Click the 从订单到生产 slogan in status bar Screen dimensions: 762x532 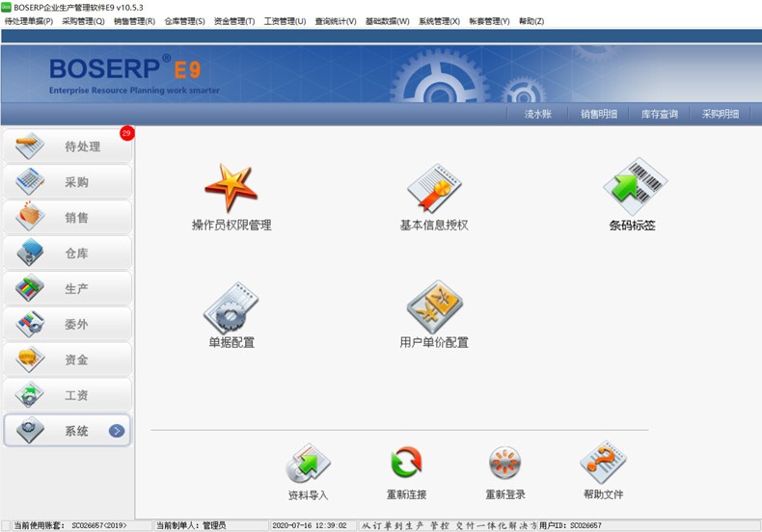pos(449,525)
